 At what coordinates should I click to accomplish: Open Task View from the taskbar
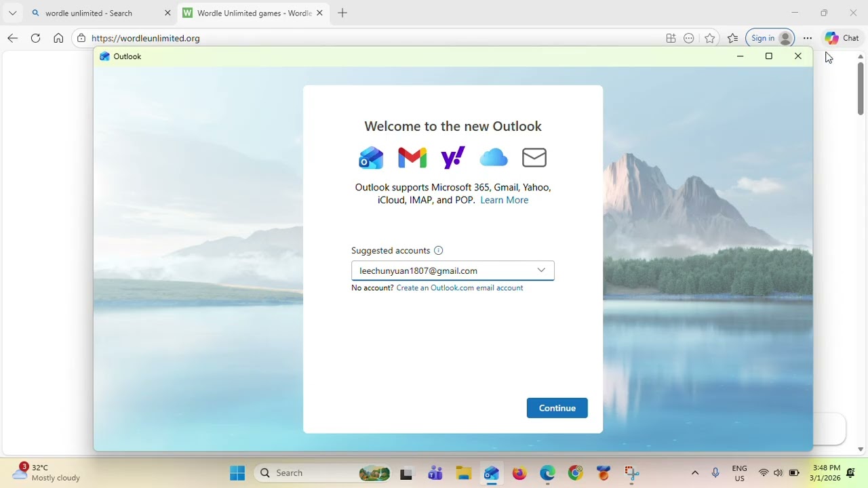coord(406,473)
